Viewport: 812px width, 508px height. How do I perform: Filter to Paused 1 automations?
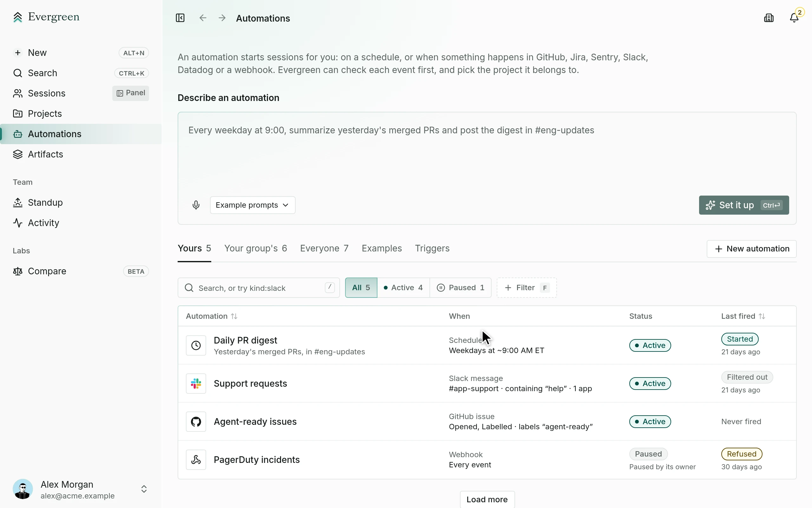pos(460,288)
